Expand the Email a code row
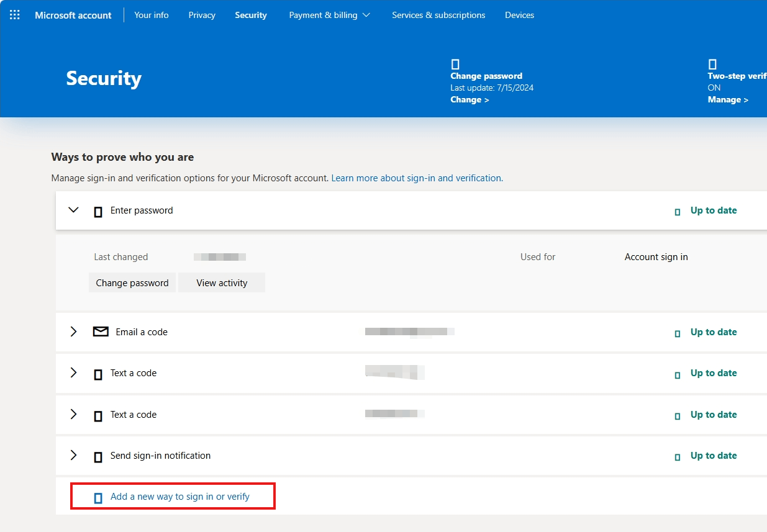 (x=73, y=331)
